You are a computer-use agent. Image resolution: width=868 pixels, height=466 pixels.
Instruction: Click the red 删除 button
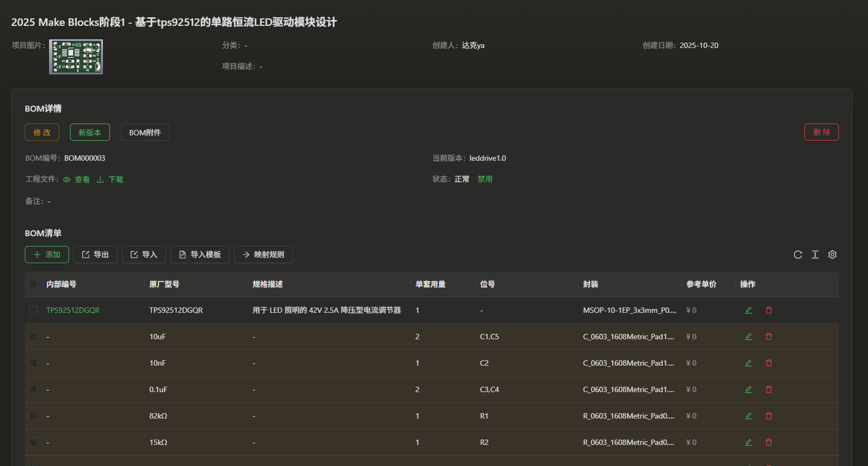pyautogui.click(x=821, y=132)
